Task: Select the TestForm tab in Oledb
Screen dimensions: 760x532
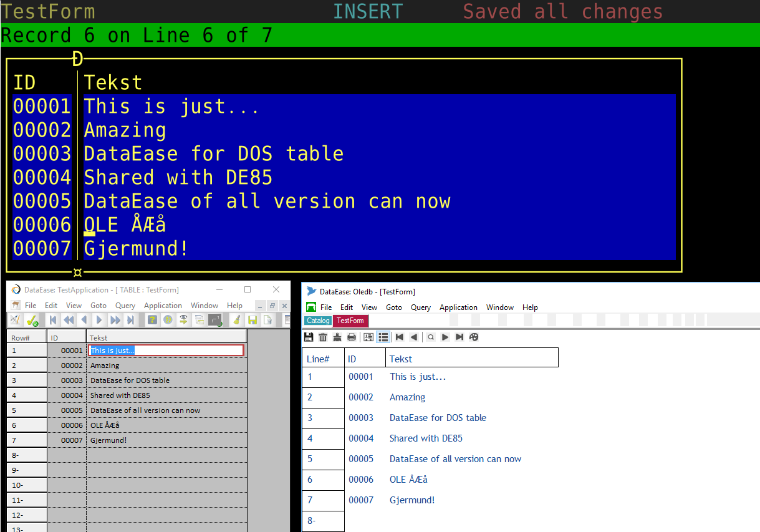Action: [350, 321]
